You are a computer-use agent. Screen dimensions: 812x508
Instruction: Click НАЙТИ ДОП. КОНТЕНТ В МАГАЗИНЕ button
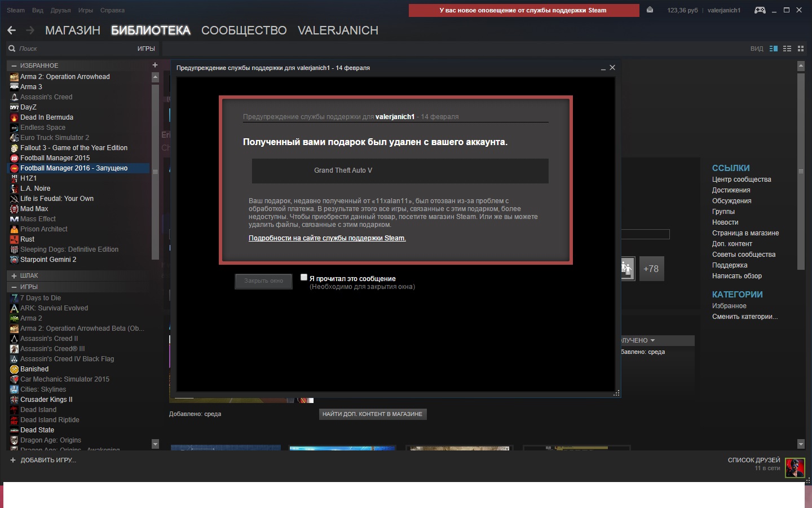tap(372, 414)
